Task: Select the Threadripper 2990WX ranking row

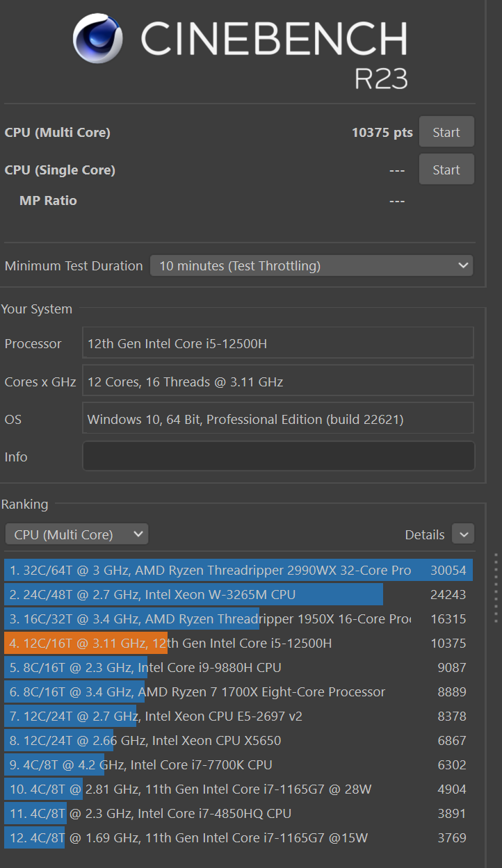Action: tap(238, 570)
